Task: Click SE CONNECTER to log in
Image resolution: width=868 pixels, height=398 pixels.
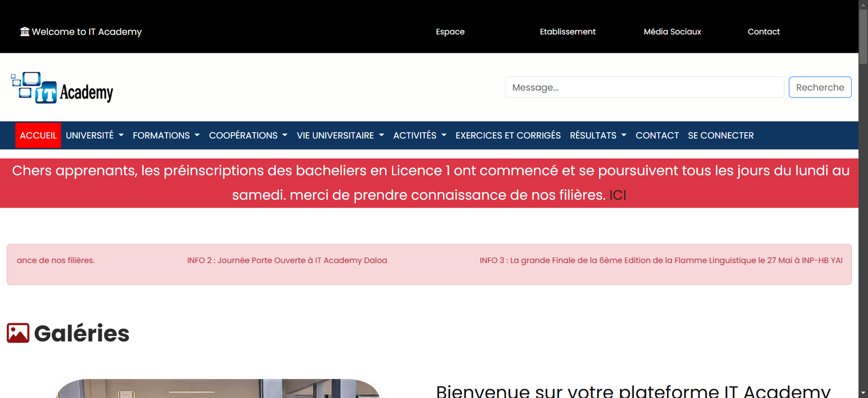Action: click(x=720, y=135)
